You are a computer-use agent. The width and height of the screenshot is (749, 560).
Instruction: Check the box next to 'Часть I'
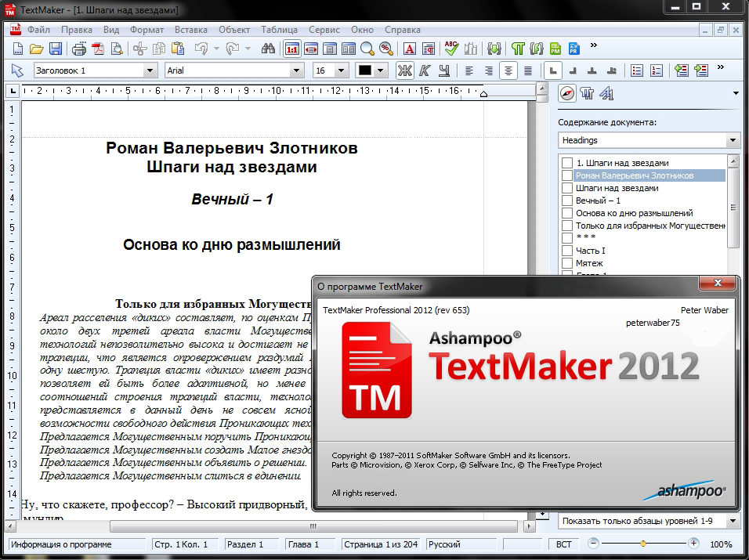point(567,251)
